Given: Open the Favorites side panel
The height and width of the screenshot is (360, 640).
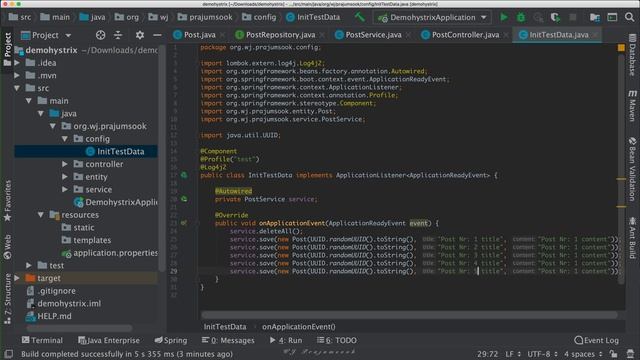Looking at the screenshot, I should [7, 201].
